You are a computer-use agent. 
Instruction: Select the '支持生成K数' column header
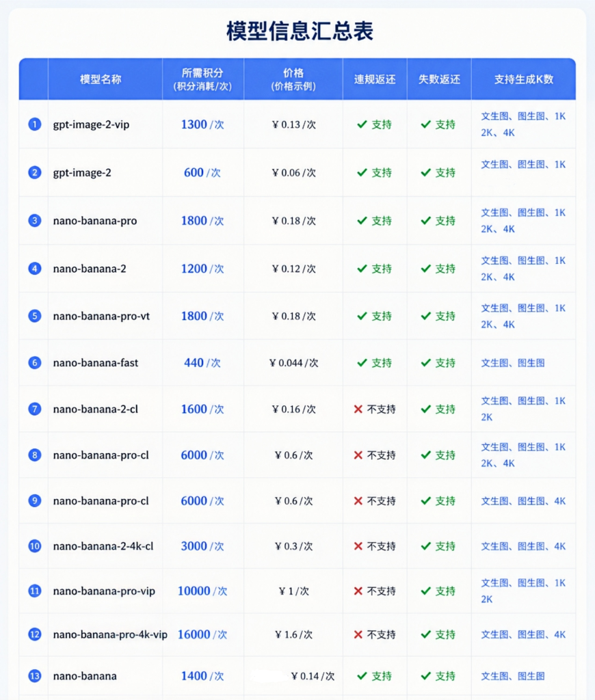(523, 79)
